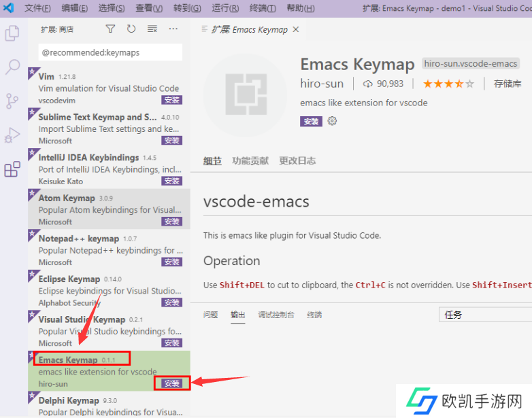Select Eclipse Keymap list entry
Screen dimensions: 532x418
tap(109, 290)
